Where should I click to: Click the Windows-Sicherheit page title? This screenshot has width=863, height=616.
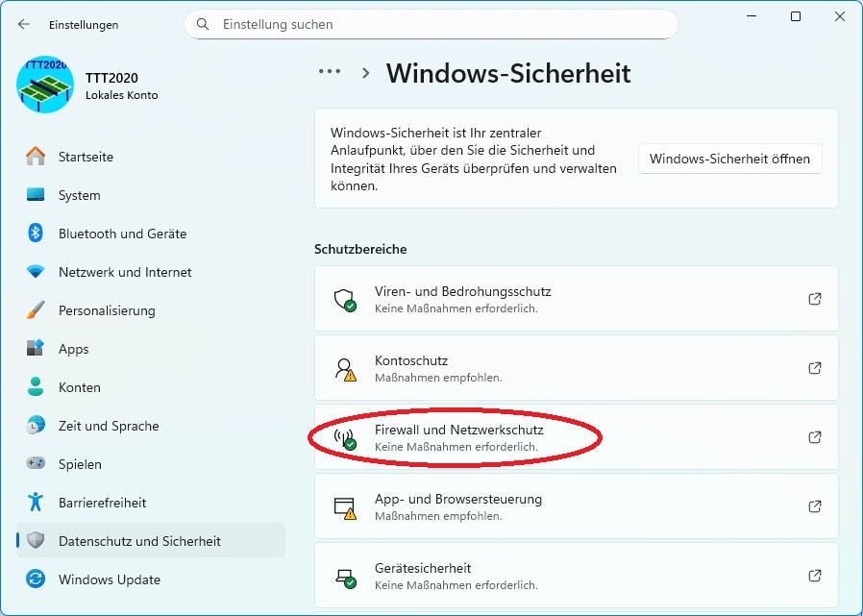click(x=508, y=73)
